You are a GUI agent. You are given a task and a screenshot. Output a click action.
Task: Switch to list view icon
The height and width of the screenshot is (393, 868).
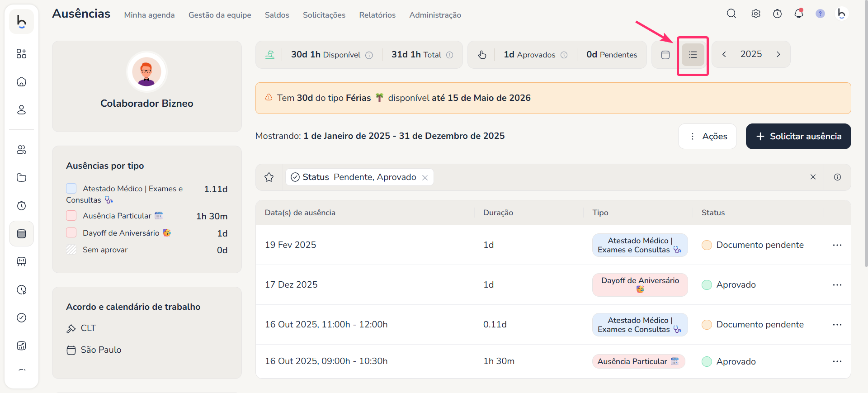pyautogui.click(x=693, y=55)
